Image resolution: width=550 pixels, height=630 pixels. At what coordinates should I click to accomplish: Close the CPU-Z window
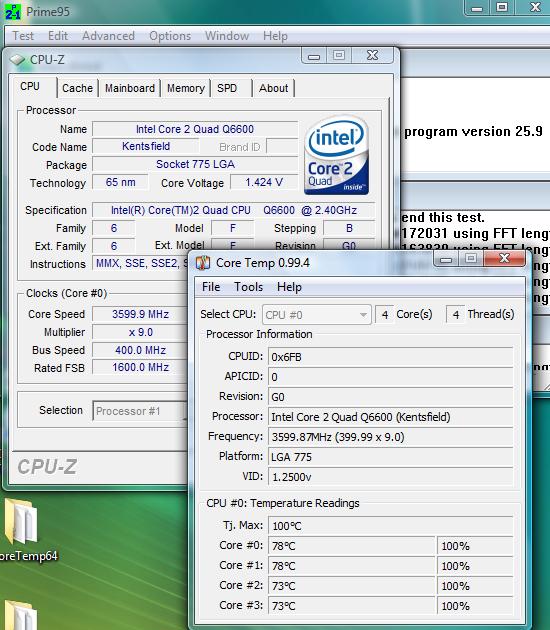pos(372,55)
